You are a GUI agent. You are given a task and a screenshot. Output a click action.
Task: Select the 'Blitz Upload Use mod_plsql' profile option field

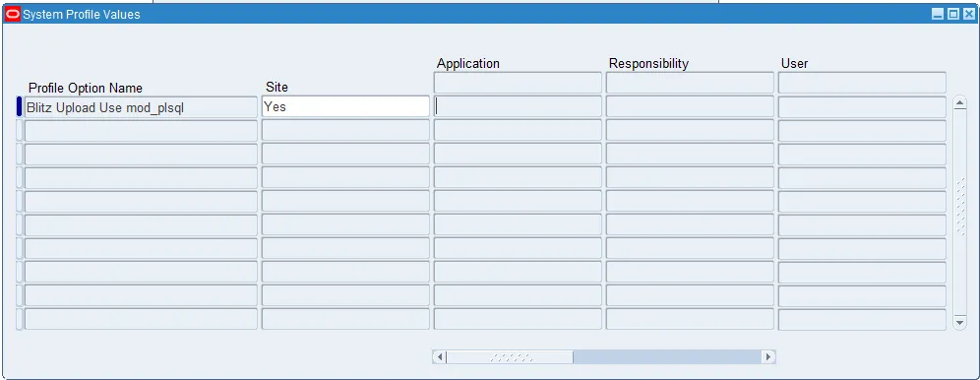141,107
